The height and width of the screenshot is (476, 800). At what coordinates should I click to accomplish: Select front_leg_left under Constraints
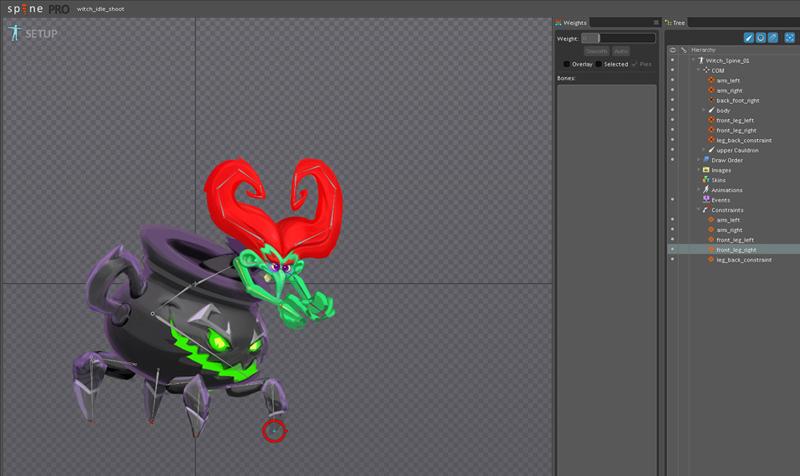735,240
